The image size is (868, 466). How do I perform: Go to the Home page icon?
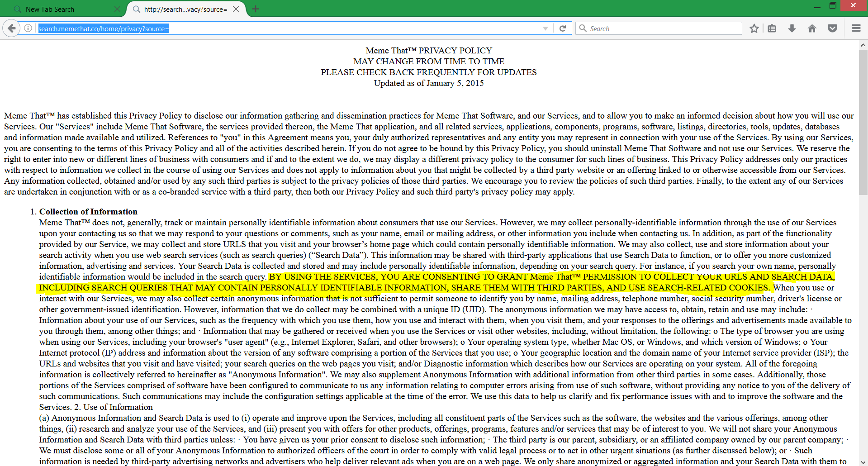point(812,29)
